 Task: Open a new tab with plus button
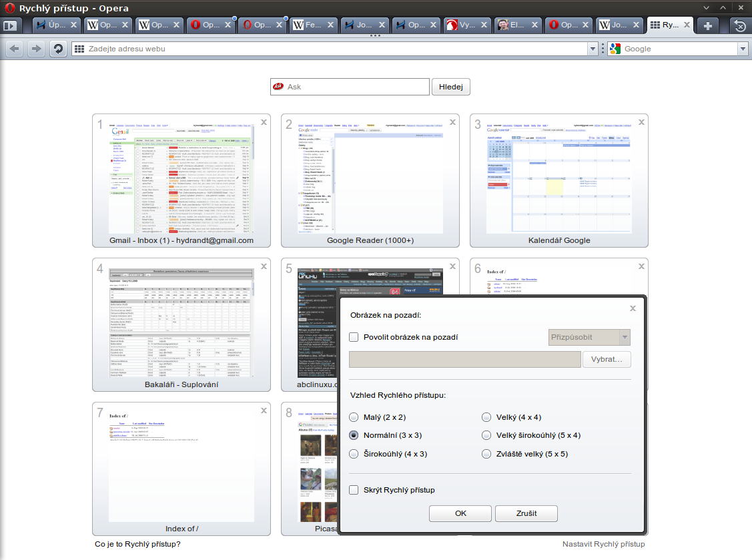click(x=707, y=25)
